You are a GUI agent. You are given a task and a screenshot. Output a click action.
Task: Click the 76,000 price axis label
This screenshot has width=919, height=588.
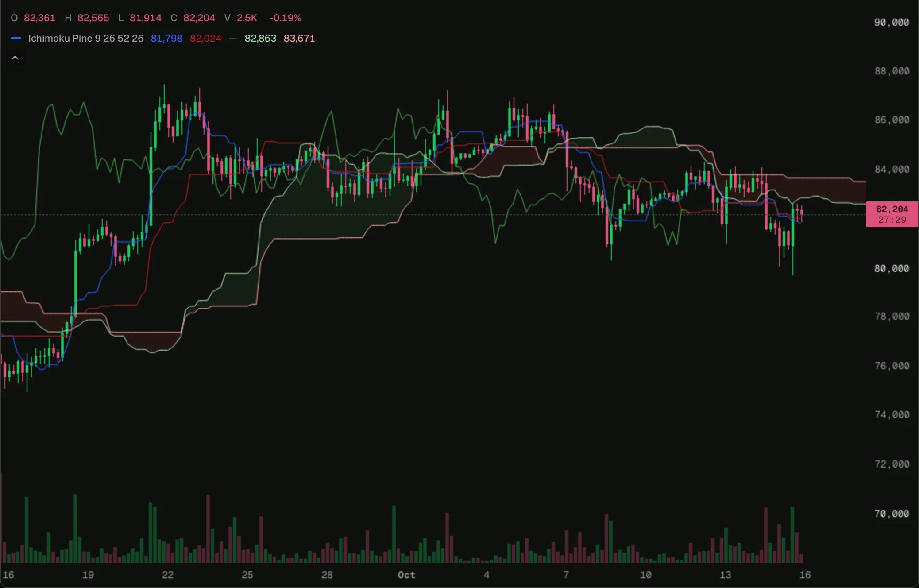(x=892, y=366)
